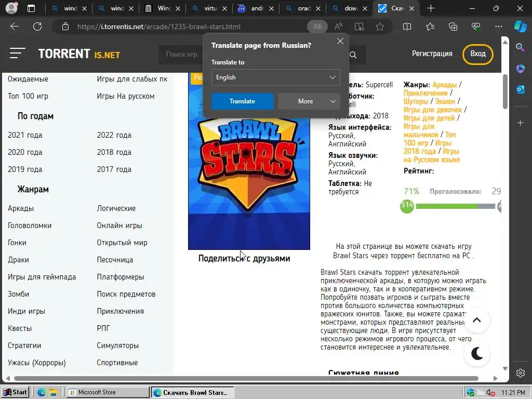This screenshot has width=532, height=399.
Task: Toggle dark mode moon button
Action: [x=477, y=354]
